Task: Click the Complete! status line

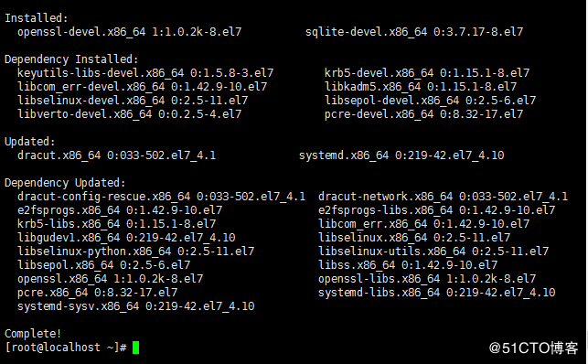Action: pos(33,333)
